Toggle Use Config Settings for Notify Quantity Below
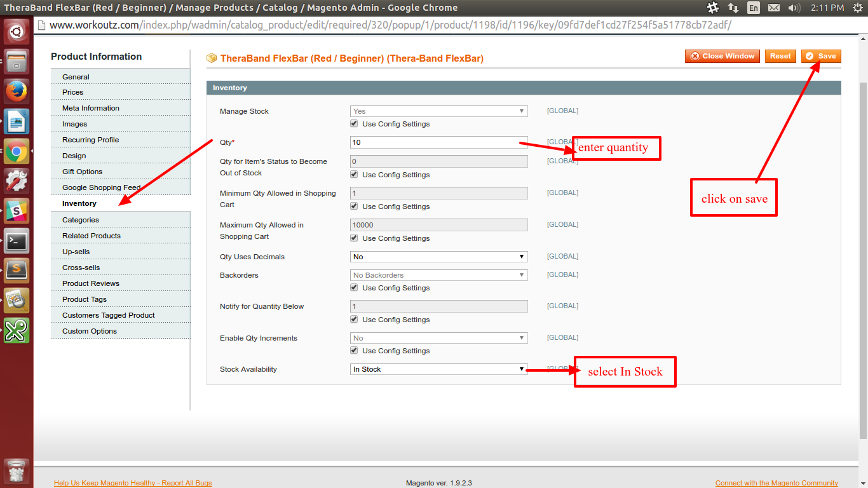The height and width of the screenshot is (488, 868). point(354,320)
